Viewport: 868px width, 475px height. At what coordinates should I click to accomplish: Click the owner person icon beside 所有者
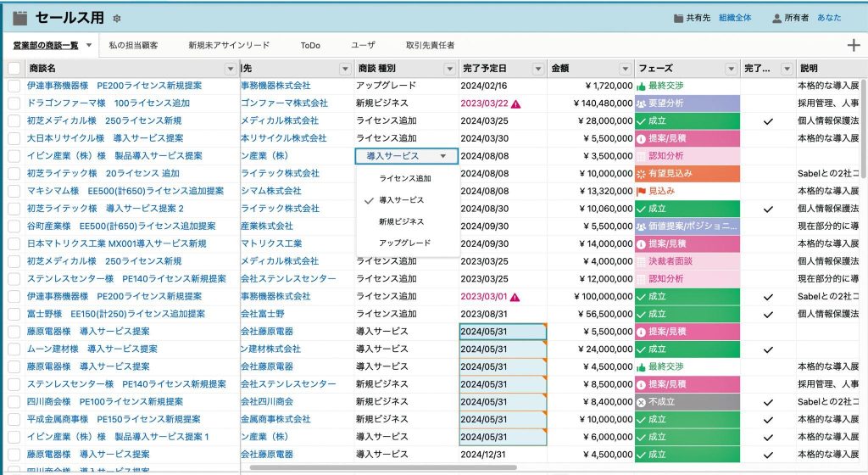tap(776, 18)
